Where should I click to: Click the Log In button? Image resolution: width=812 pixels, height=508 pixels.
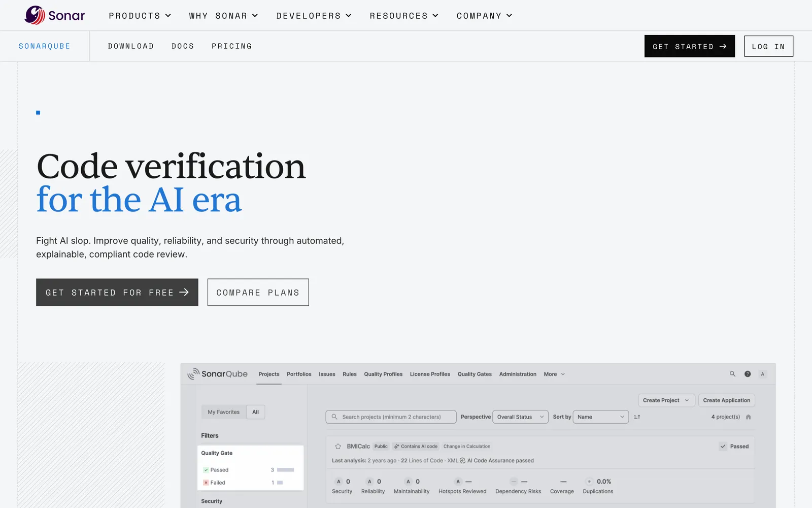pos(768,46)
